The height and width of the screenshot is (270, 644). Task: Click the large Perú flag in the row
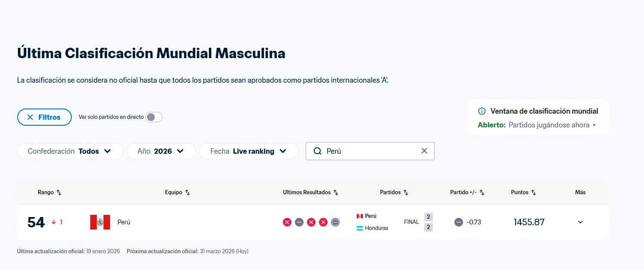point(100,222)
